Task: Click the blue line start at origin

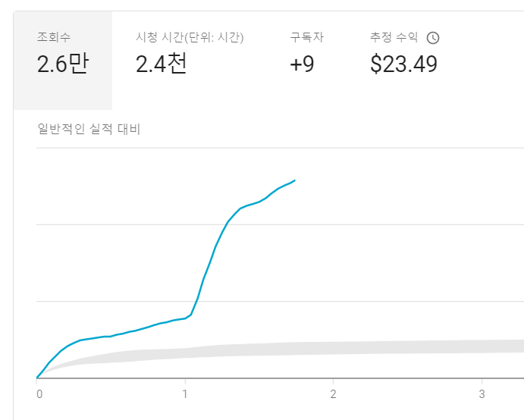Action: [x=37, y=378]
